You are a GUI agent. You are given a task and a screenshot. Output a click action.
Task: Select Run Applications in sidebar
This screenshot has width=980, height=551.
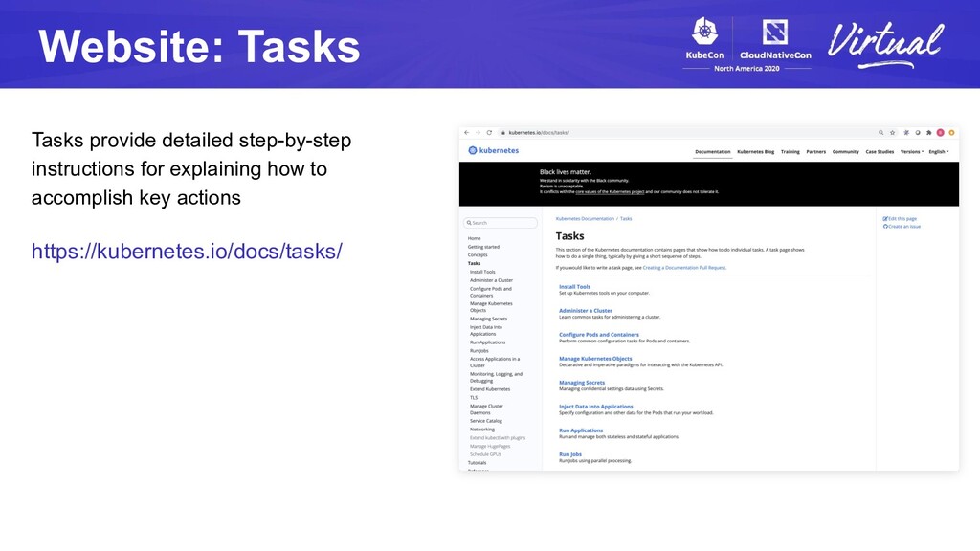[487, 342]
